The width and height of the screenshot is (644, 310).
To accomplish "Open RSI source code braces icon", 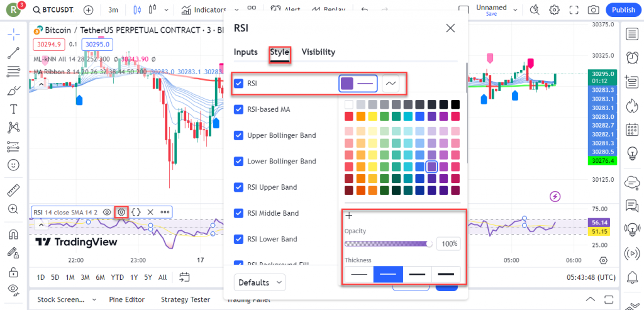I will [136, 212].
